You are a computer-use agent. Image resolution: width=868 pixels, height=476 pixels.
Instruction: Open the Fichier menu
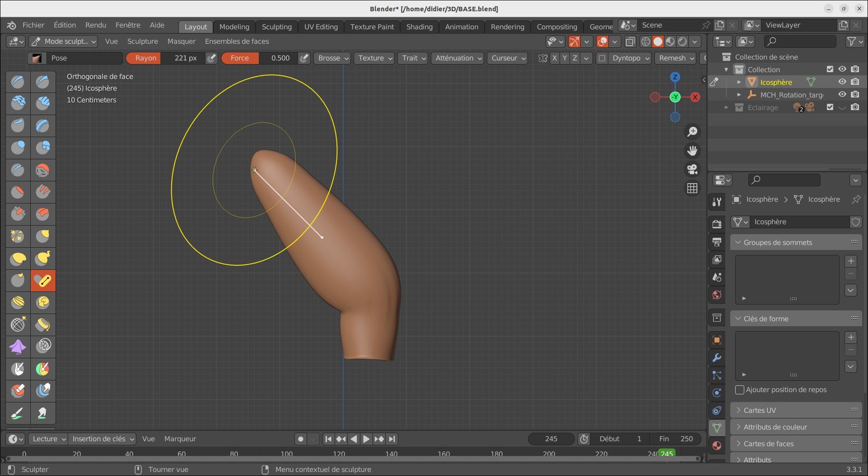click(33, 25)
